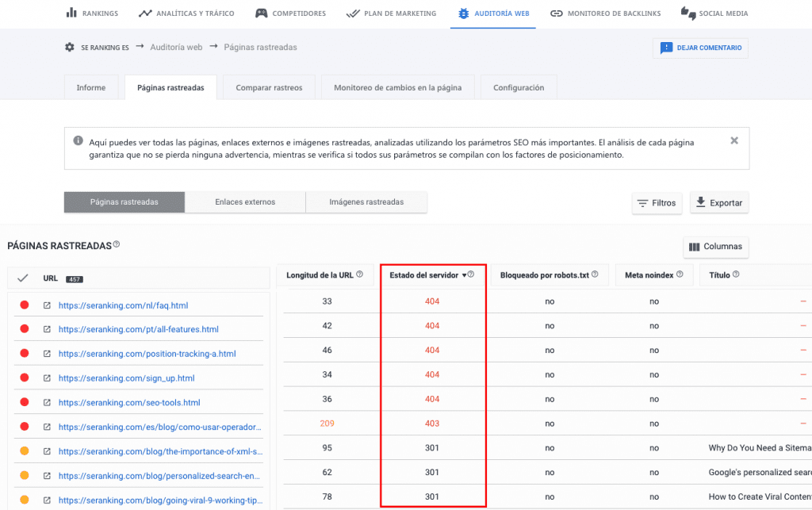
Task: Click the project settings gear icon
Action: coord(70,47)
